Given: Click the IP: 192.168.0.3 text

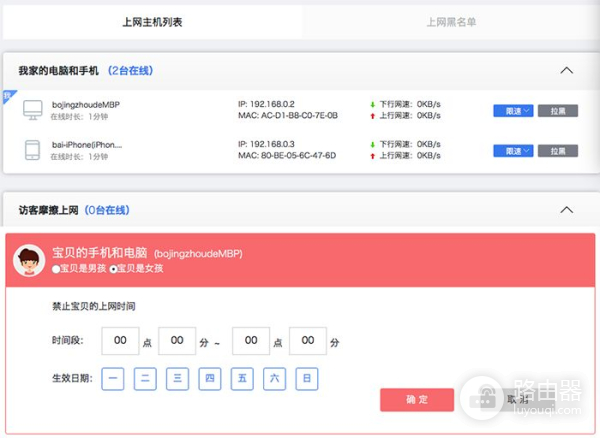Looking at the screenshot, I should click(x=266, y=144).
